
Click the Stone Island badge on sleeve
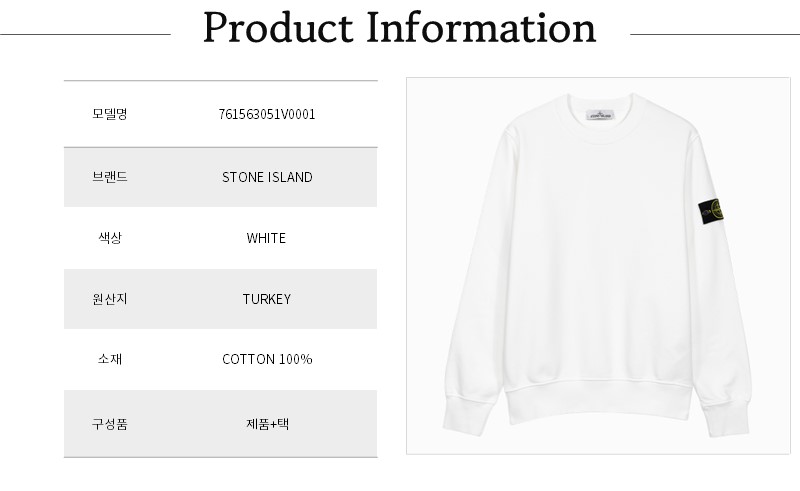click(x=709, y=214)
